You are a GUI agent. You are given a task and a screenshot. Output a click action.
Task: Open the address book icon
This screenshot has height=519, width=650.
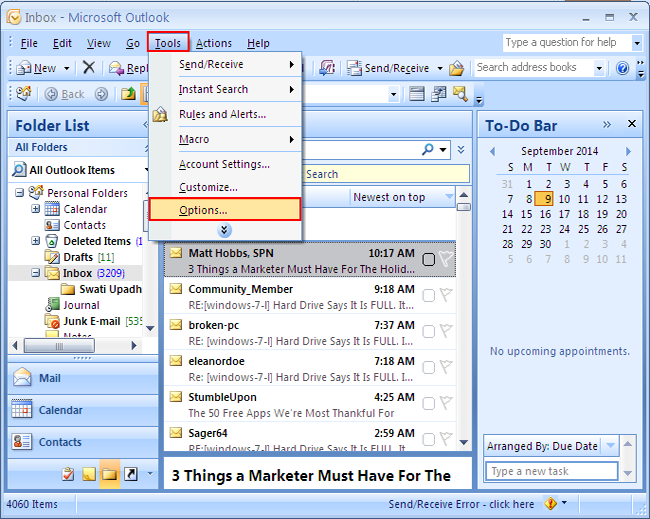coord(456,68)
